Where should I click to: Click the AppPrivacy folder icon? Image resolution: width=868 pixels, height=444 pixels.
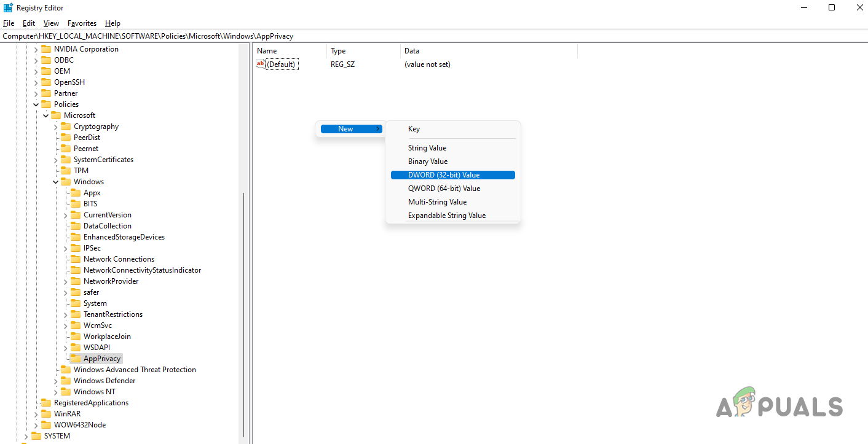coord(76,359)
